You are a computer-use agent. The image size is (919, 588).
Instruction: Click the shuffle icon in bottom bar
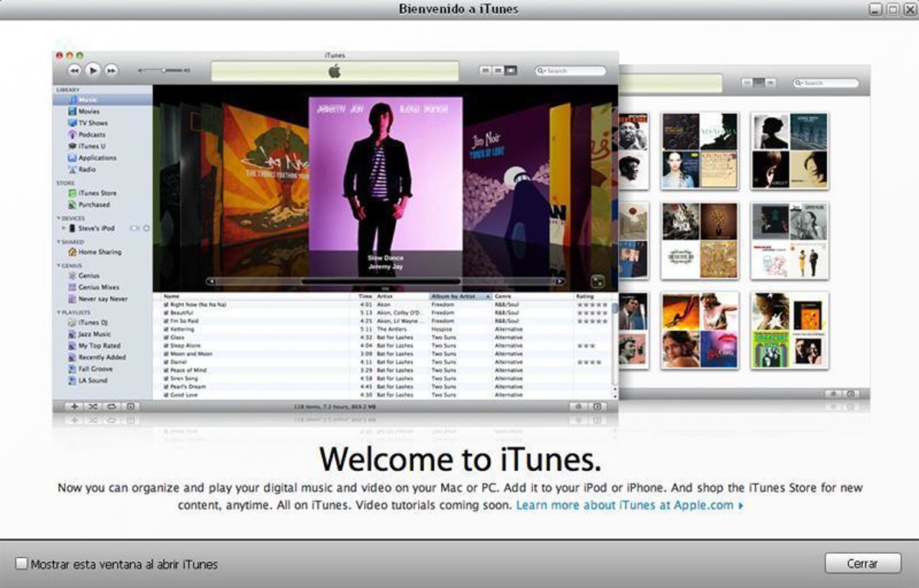pos(93,407)
